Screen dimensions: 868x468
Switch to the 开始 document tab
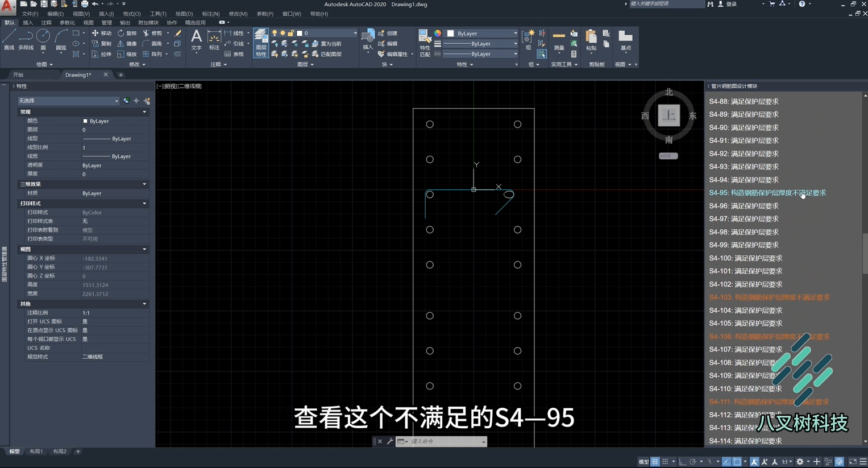[18, 74]
